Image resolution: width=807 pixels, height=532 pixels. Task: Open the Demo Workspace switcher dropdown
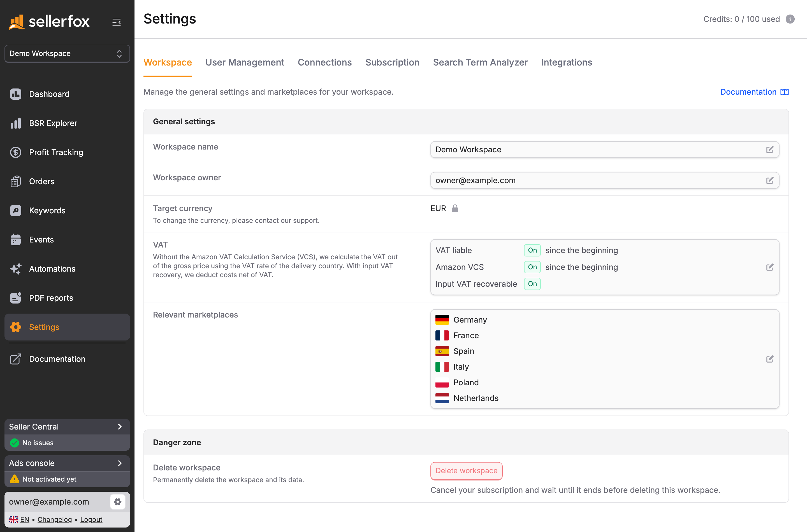(x=67, y=53)
